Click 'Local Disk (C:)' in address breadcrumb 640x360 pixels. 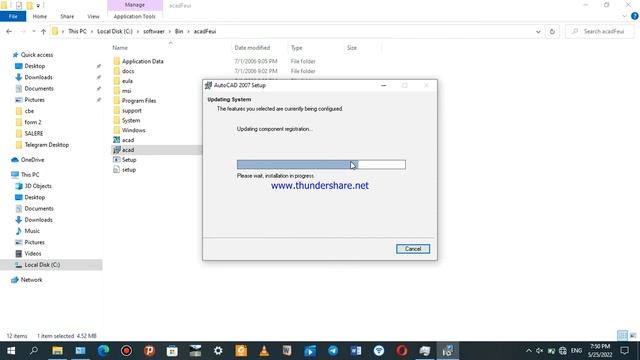point(115,31)
